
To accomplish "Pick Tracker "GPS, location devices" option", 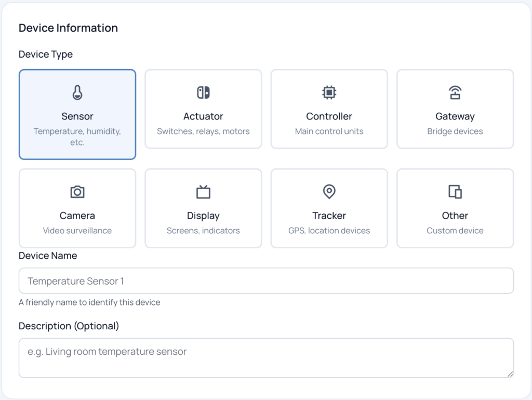I will 329,231.
